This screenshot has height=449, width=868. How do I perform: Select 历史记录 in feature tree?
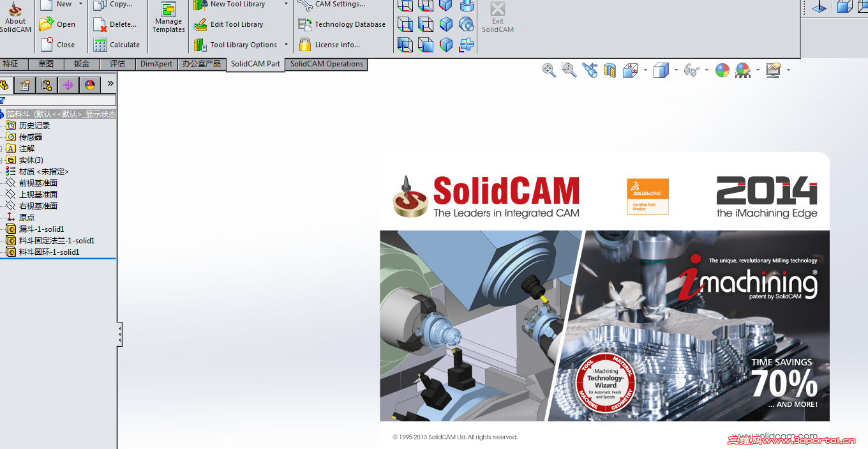[34, 126]
